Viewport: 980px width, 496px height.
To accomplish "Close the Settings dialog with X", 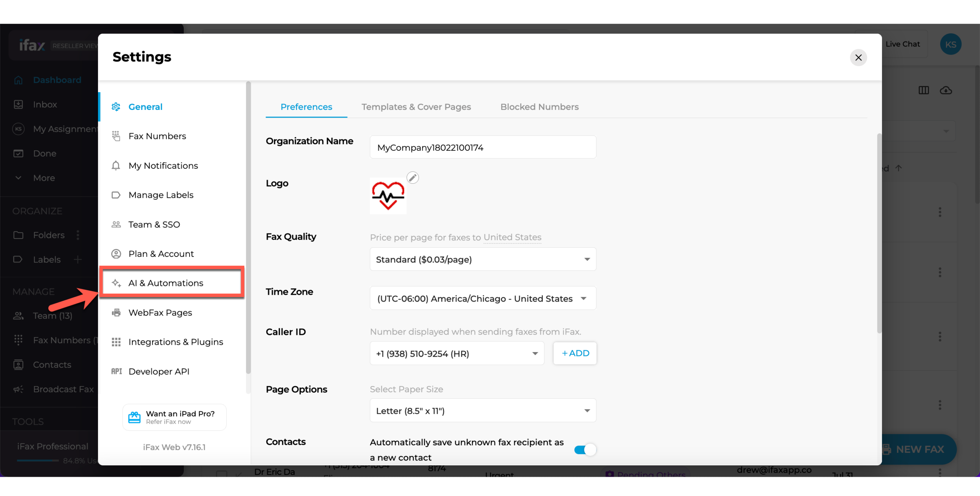I will (x=858, y=57).
